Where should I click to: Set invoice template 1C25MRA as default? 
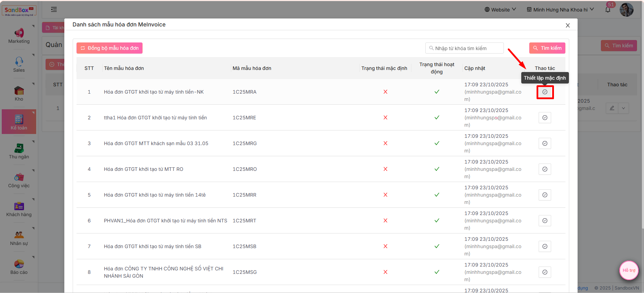(x=545, y=92)
